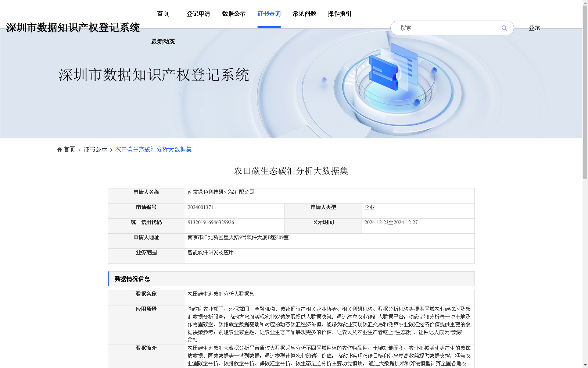Image resolution: width=588 pixels, height=368 pixels.
Task: Open the 数据公示 menu item
Action: coord(234,14)
